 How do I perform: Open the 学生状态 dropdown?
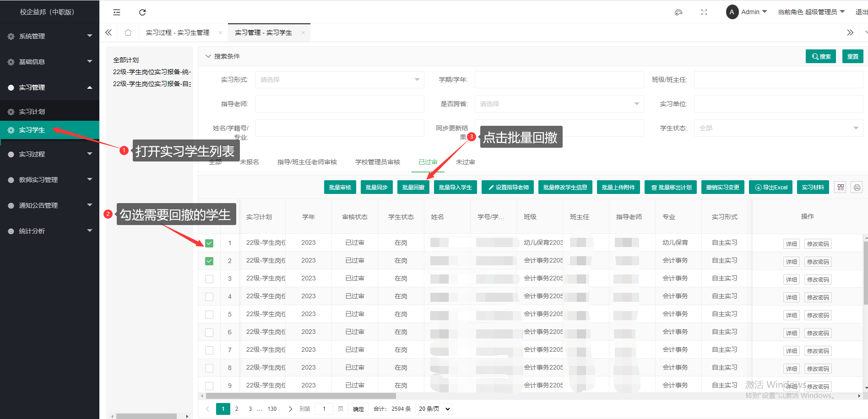pyautogui.click(x=778, y=128)
